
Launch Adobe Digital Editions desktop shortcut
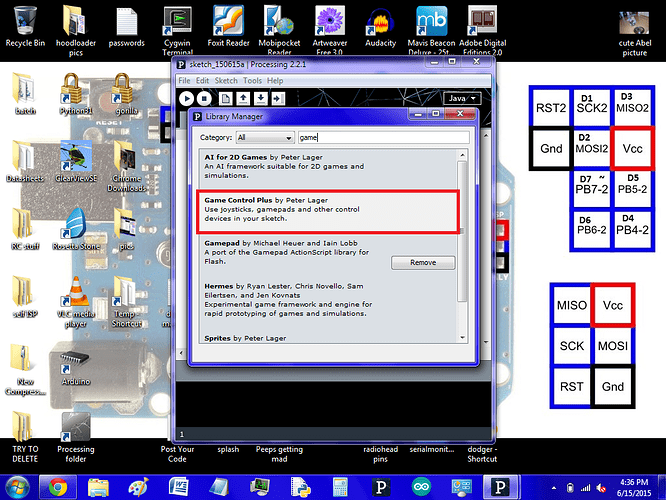[483, 31]
